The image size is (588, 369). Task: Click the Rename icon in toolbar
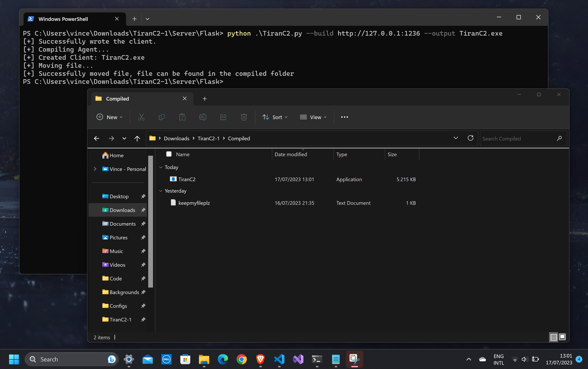[x=203, y=117]
